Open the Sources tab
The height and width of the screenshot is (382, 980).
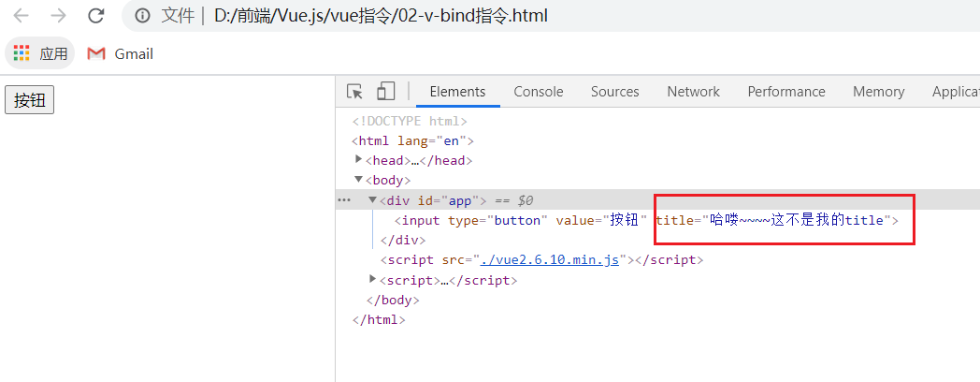point(615,92)
